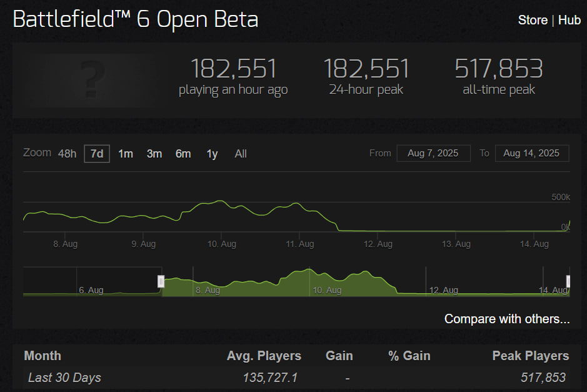Click the Last 30 Days row label

coord(64,378)
